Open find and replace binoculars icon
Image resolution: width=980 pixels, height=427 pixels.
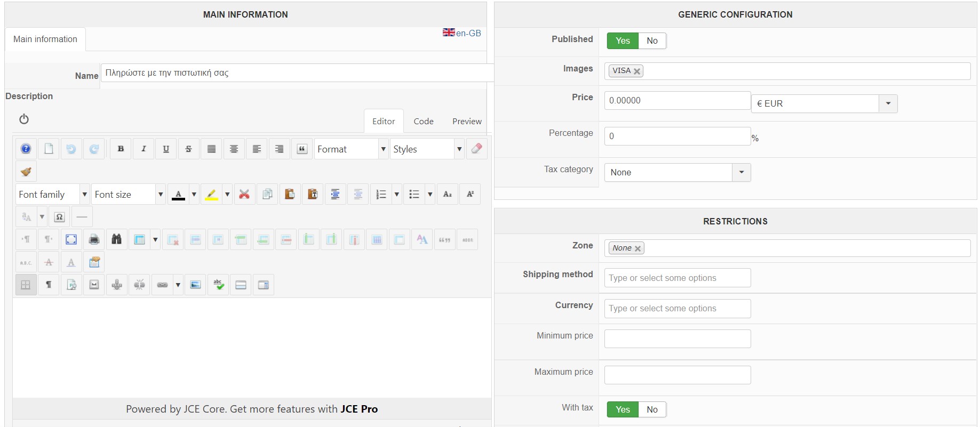116,239
